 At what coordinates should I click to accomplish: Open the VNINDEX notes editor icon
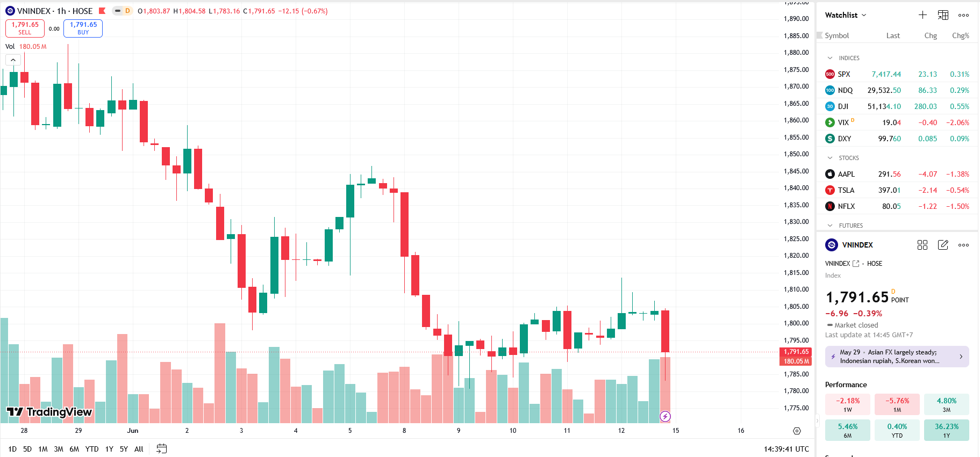[943, 245]
